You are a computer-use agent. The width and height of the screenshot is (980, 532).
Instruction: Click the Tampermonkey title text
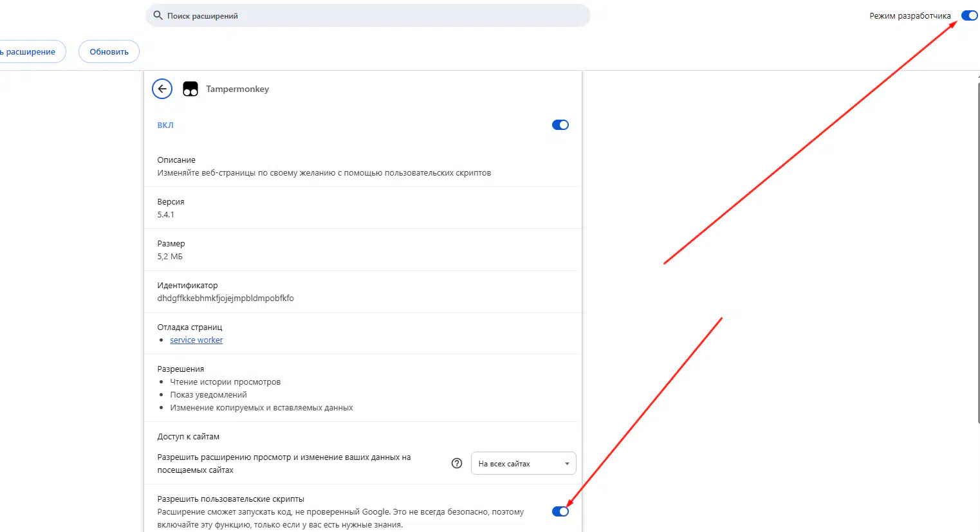237,89
